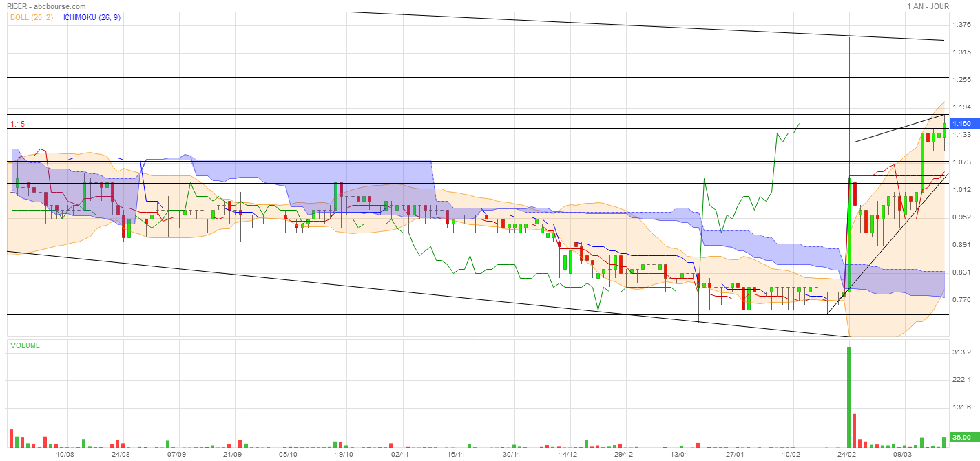Click the 1.133 price axis value
This screenshot has height=461, width=980.
[x=961, y=135]
